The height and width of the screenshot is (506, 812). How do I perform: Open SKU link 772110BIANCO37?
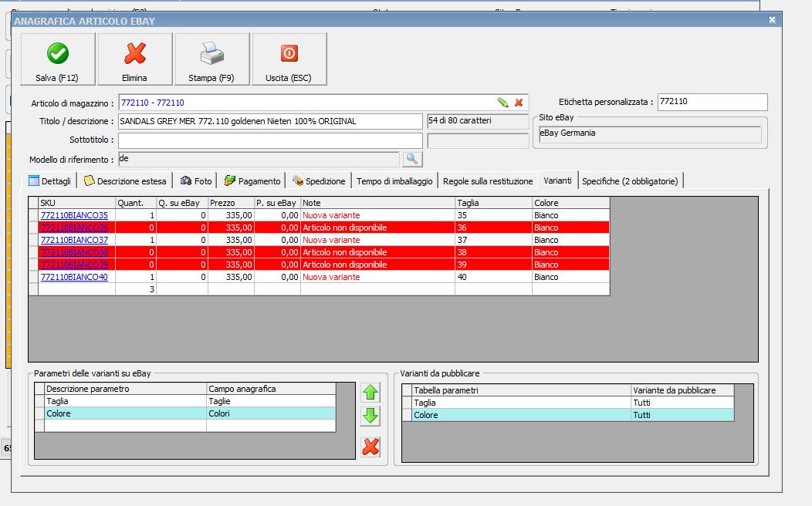75,240
